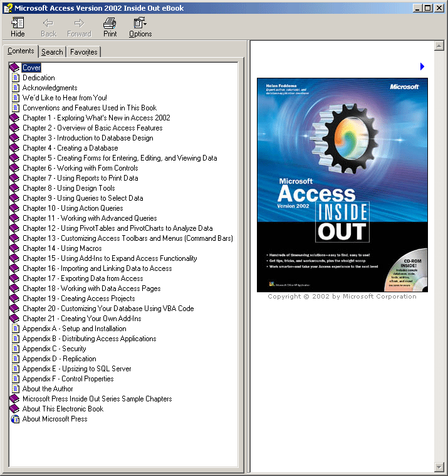The image size is (448, 476).
Task: Click the web icon beside About Microsoft Press
Action: [16, 419]
